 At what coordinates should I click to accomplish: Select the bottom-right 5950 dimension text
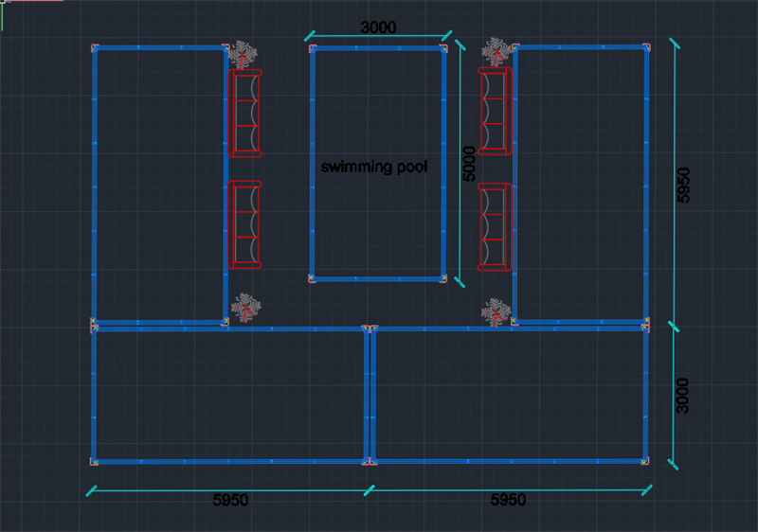[x=508, y=499]
